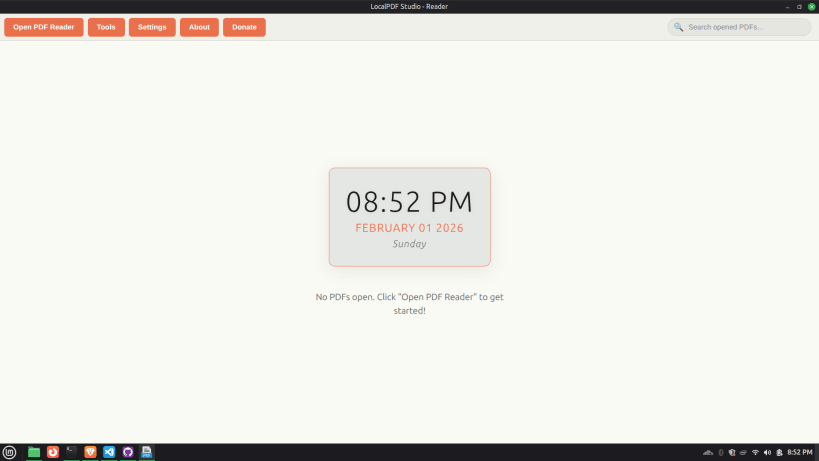The width and height of the screenshot is (819, 461).
Task: Open the Wi-Fi network tray menu
Action: tap(755, 453)
